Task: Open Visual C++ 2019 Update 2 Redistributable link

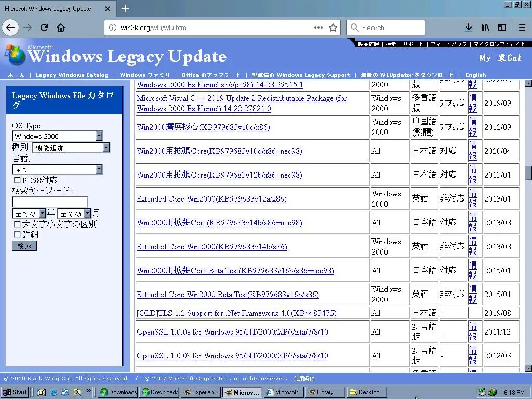Action: 242,103
